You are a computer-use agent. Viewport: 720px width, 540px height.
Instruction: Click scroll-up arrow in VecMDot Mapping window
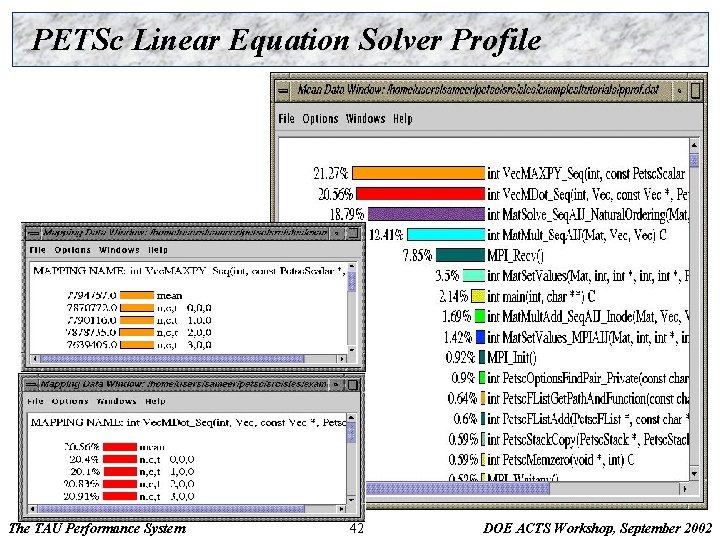pyautogui.click(x=351, y=417)
